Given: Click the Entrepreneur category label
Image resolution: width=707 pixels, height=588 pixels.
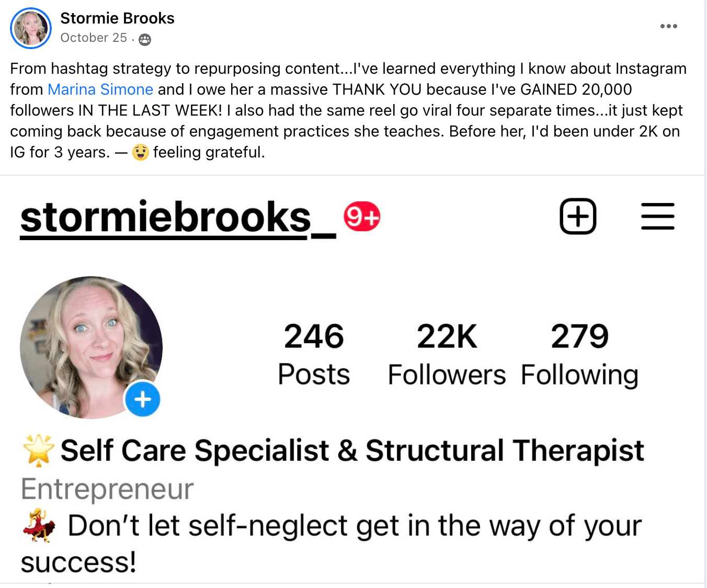Looking at the screenshot, I should coord(107,489).
